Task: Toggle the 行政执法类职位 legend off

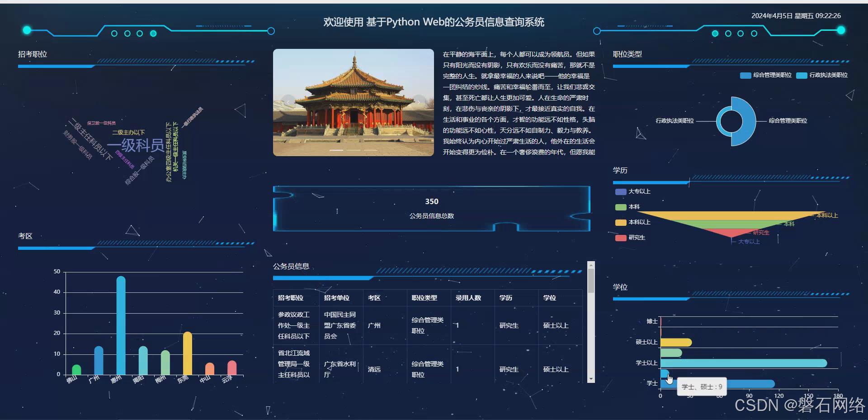Action: [801, 75]
